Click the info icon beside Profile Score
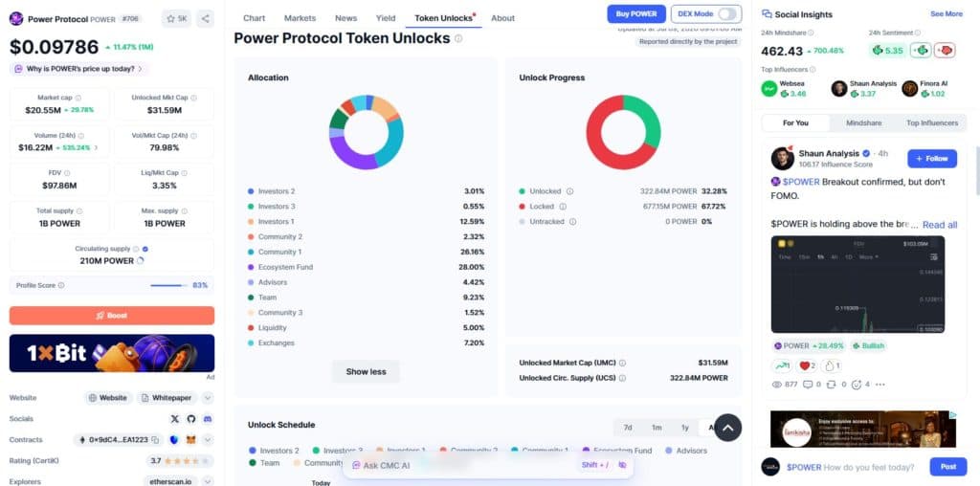980x486 pixels. (x=61, y=285)
